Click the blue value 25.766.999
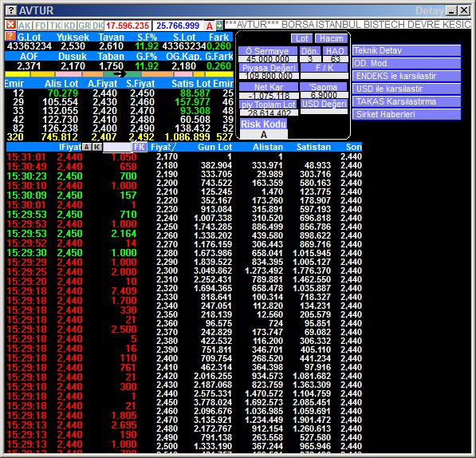The height and width of the screenshot is (458, 476). tap(178, 26)
